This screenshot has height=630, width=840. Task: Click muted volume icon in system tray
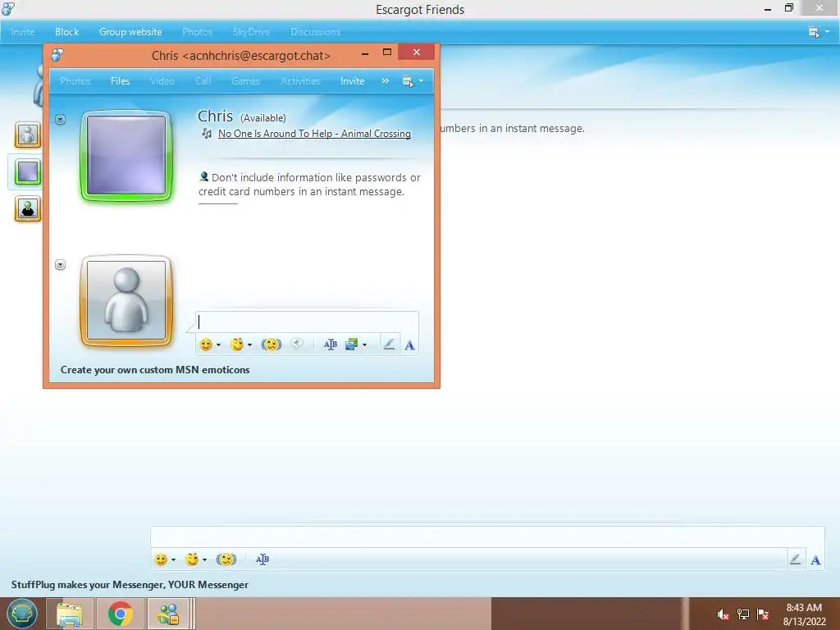(723, 614)
